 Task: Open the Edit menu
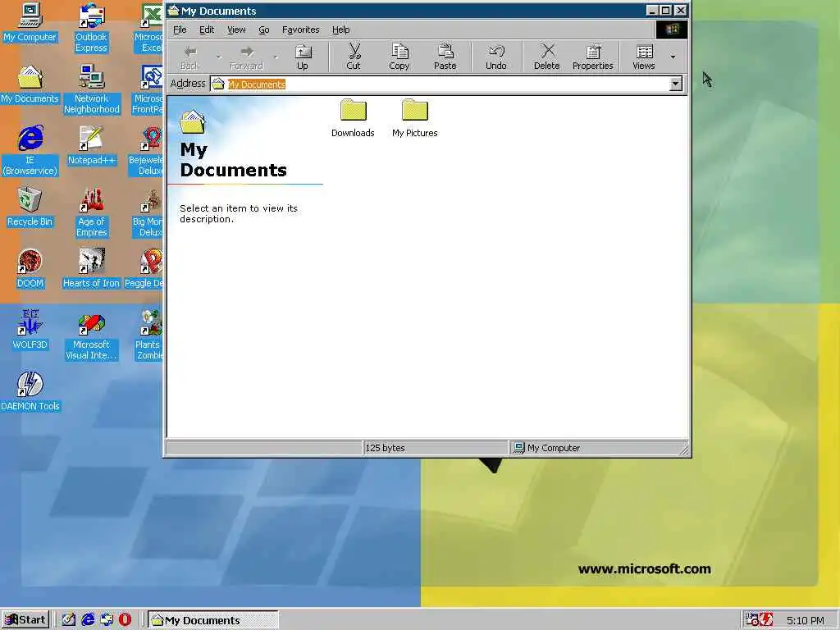[207, 30]
